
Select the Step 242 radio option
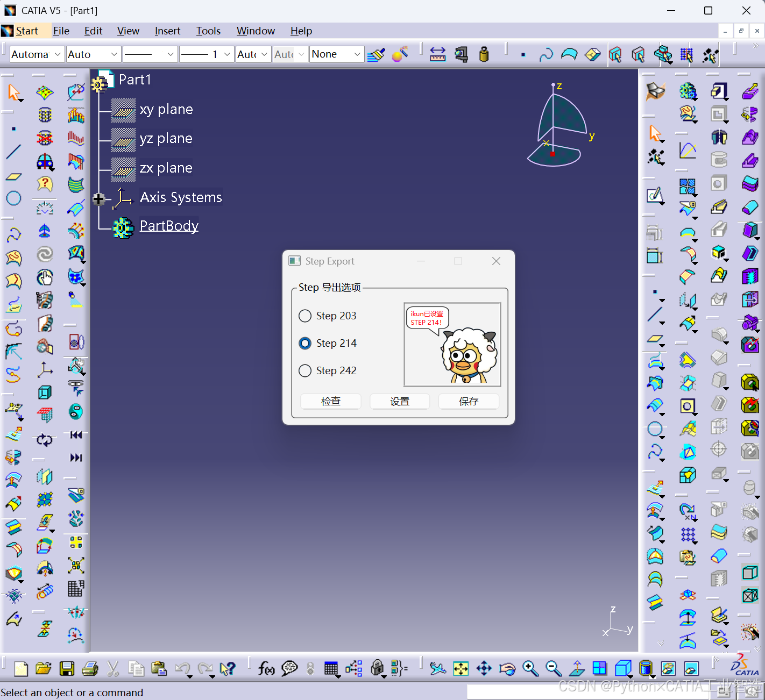click(x=305, y=370)
